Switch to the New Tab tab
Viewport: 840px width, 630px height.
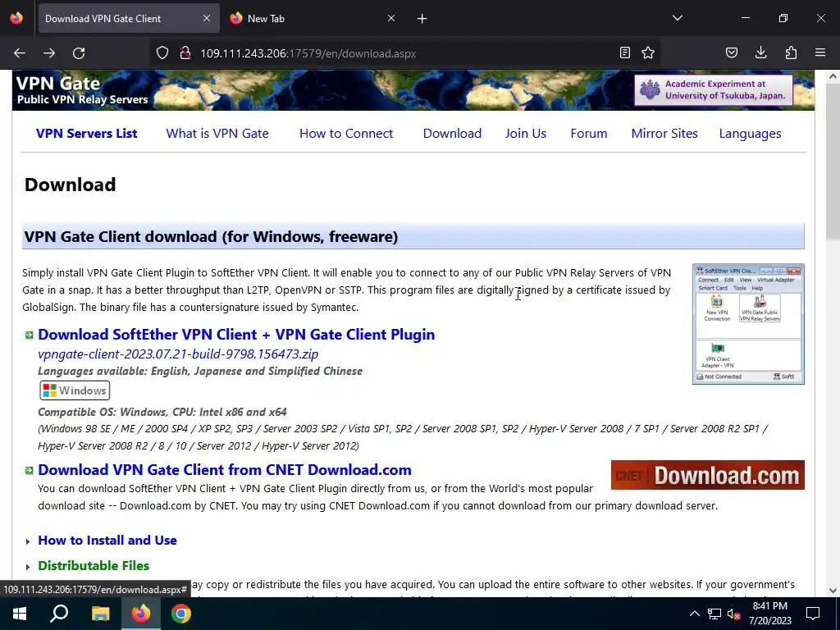(314, 18)
